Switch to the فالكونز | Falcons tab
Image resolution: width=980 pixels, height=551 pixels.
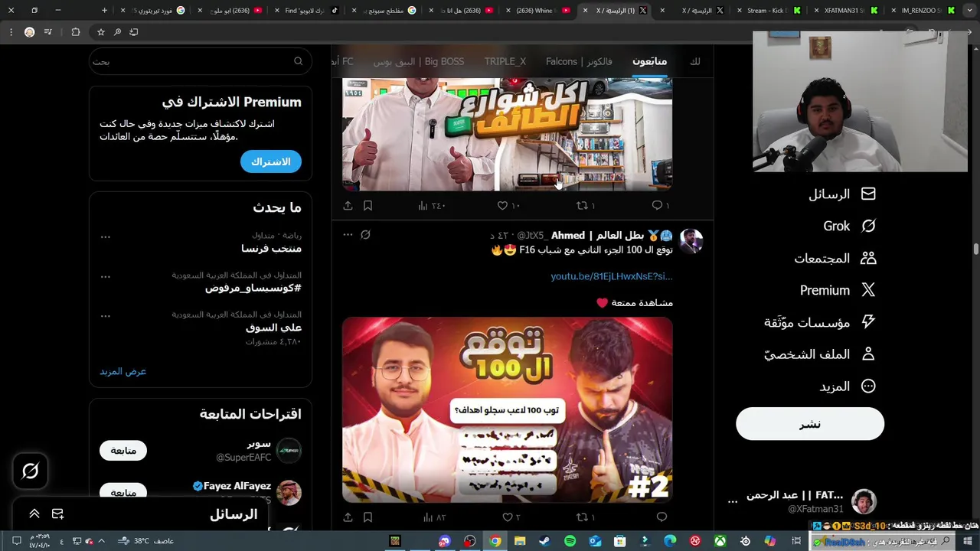click(x=579, y=61)
